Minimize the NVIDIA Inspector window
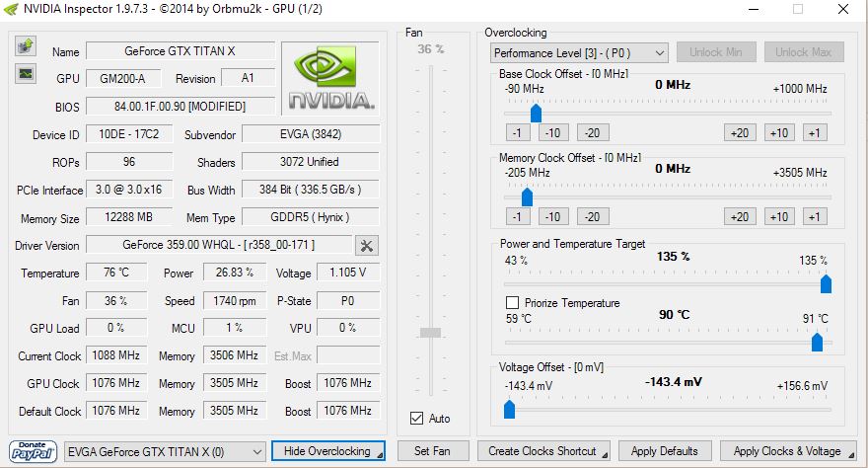Screen dimensions: 868x468 [754, 9]
